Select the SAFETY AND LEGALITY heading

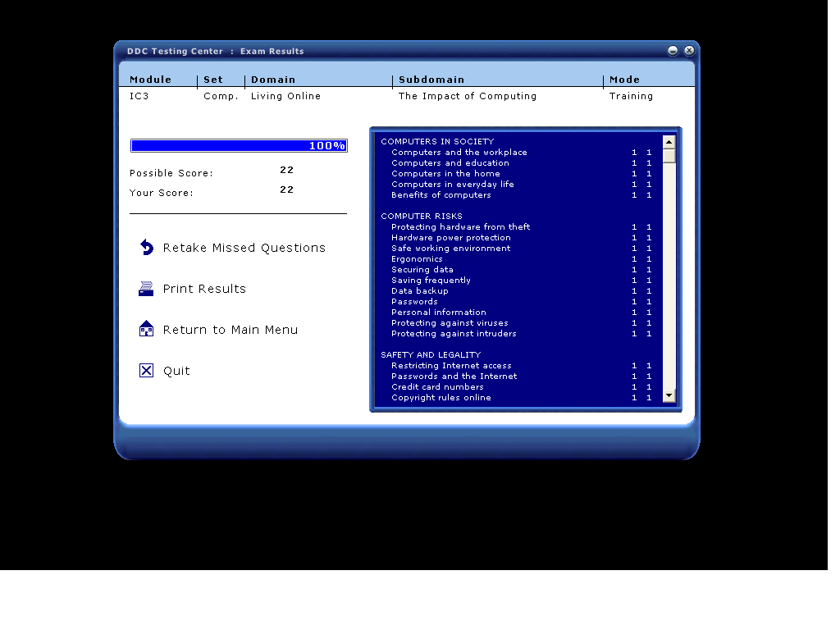(x=431, y=354)
